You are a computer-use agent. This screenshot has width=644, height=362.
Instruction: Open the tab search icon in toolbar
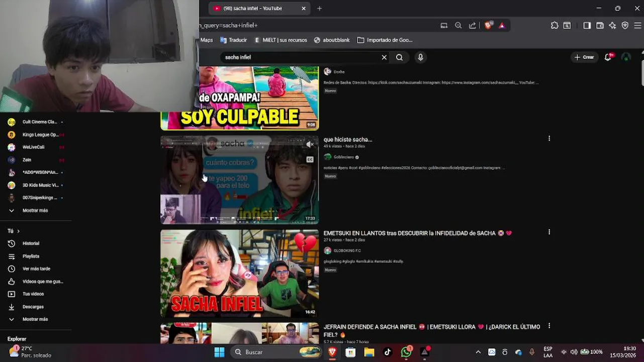[567, 25]
